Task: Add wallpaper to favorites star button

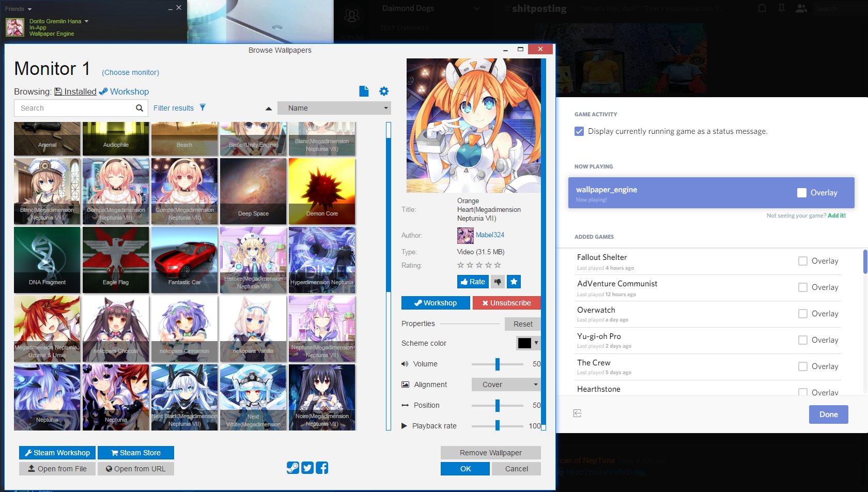Action: click(x=514, y=282)
